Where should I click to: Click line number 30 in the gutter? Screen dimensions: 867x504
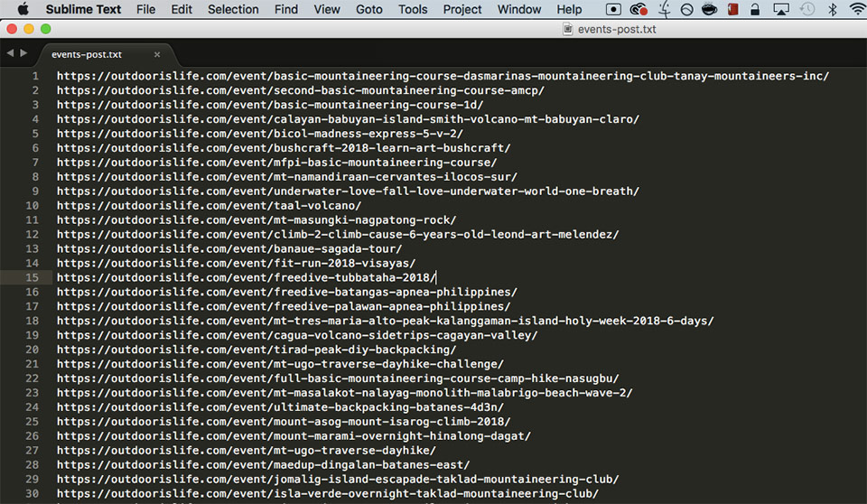[33, 493]
